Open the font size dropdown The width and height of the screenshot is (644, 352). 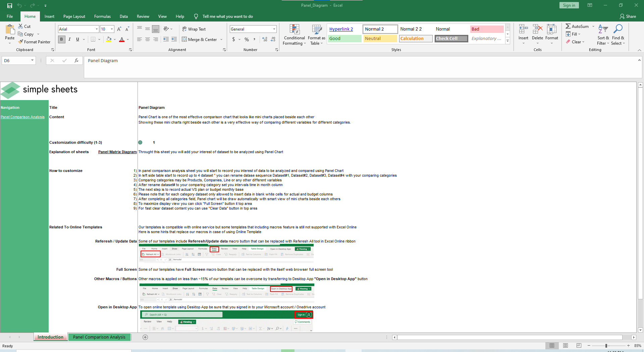coord(112,29)
